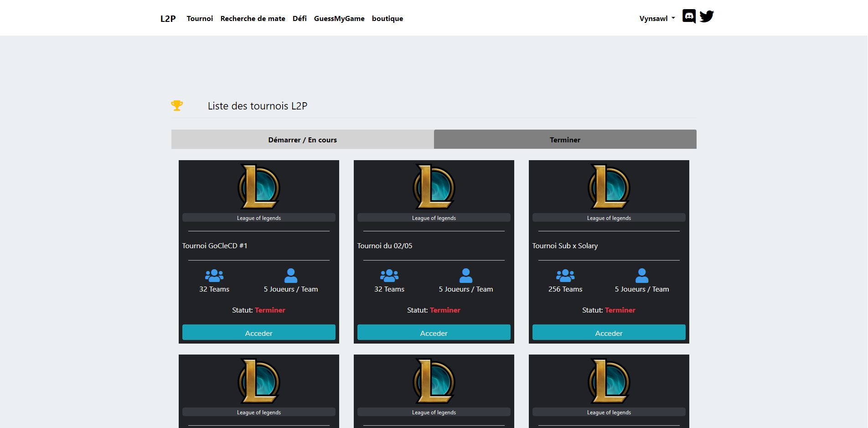Click 32 Teams on Tournoi du 02/05 card
The width and height of the screenshot is (868, 428).
(x=389, y=289)
